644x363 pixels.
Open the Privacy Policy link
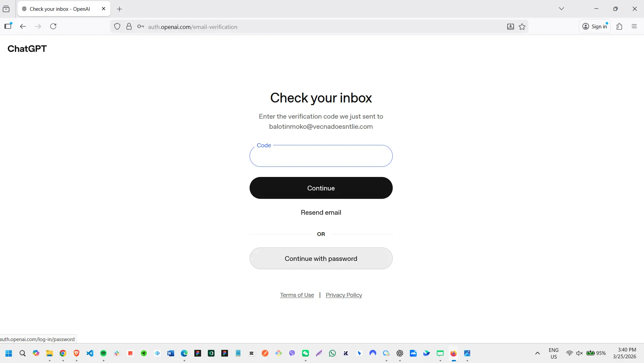[x=344, y=295]
